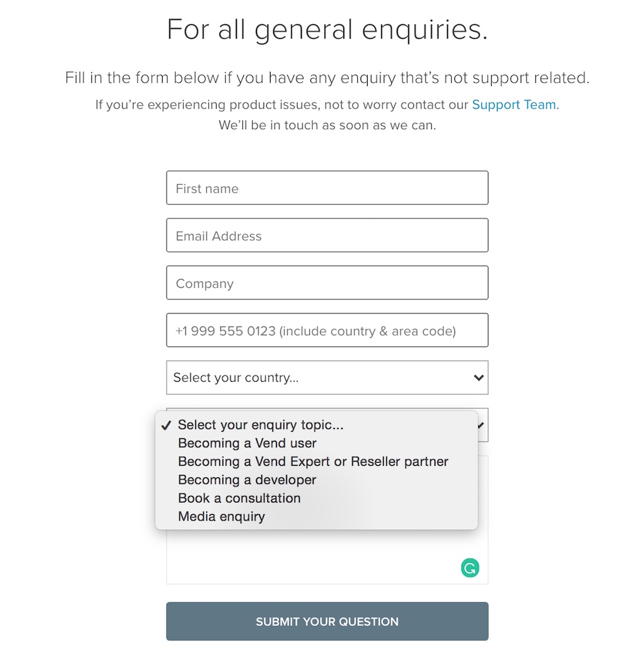The image size is (644, 658).
Task: Click the Submit Your Question button
Action: tap(327, 621)
